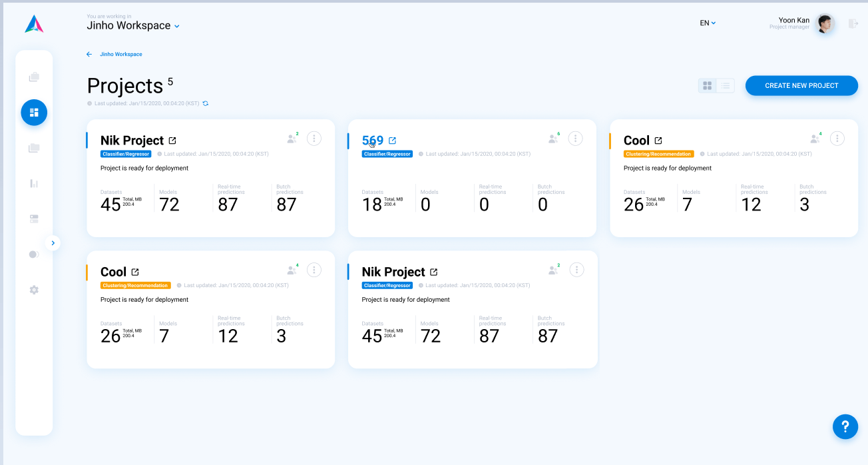Viewport: 868px width, 465px height.
Task: Click CREATE NEW PROJECT button
Action: tap(801, 86)
